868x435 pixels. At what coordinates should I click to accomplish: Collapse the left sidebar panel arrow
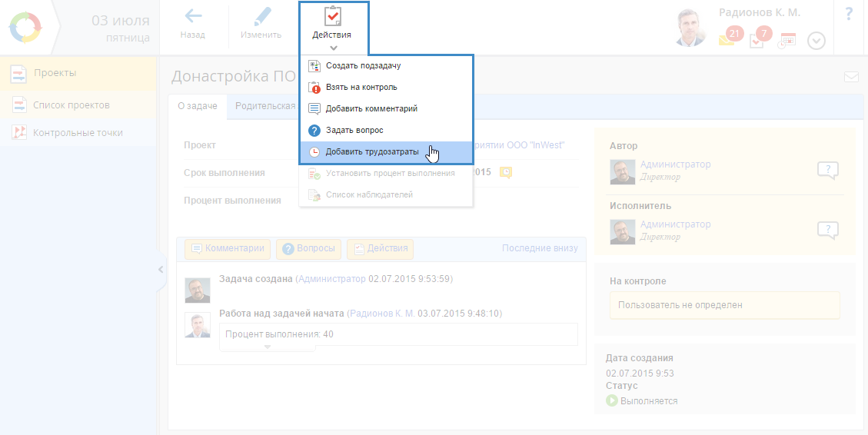pyautogui.click(x=161, y=270)
